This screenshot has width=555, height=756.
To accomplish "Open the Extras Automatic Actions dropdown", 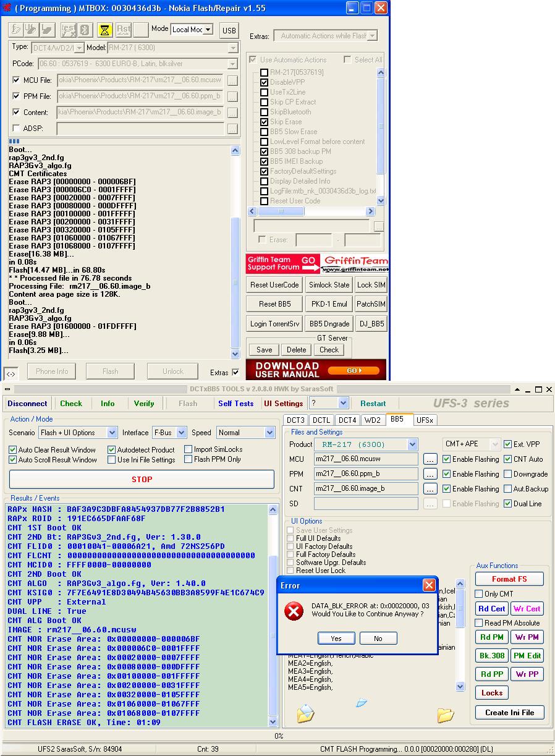I will pyautogui.click(x=372, y=36).
